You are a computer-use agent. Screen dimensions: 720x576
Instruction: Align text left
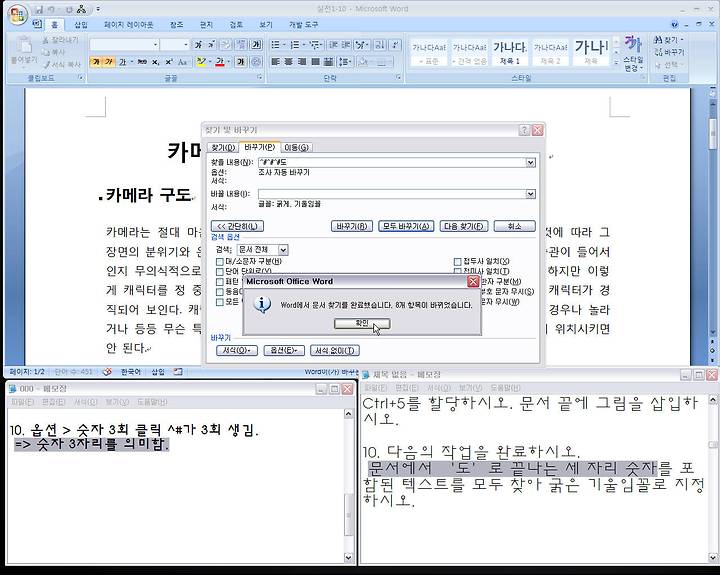tap(276, 62)
